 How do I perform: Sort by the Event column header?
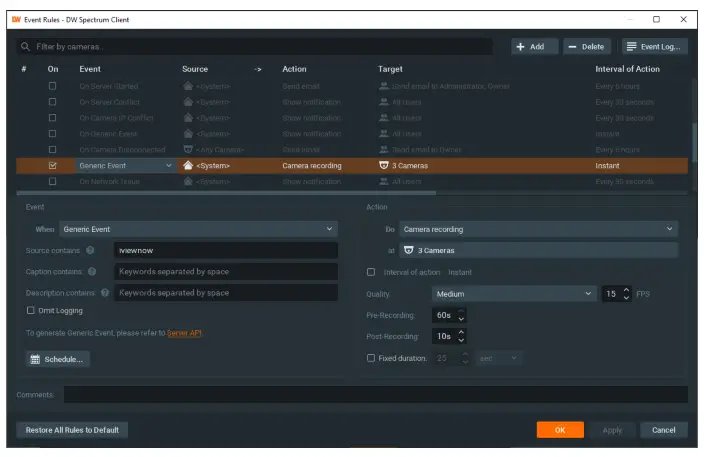(90, 69)
